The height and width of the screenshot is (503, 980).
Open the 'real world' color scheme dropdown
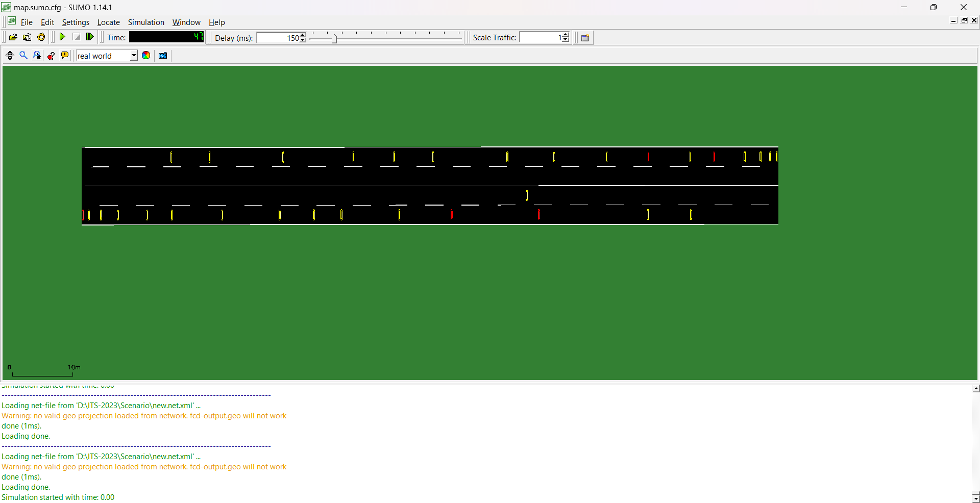[107, 56]
